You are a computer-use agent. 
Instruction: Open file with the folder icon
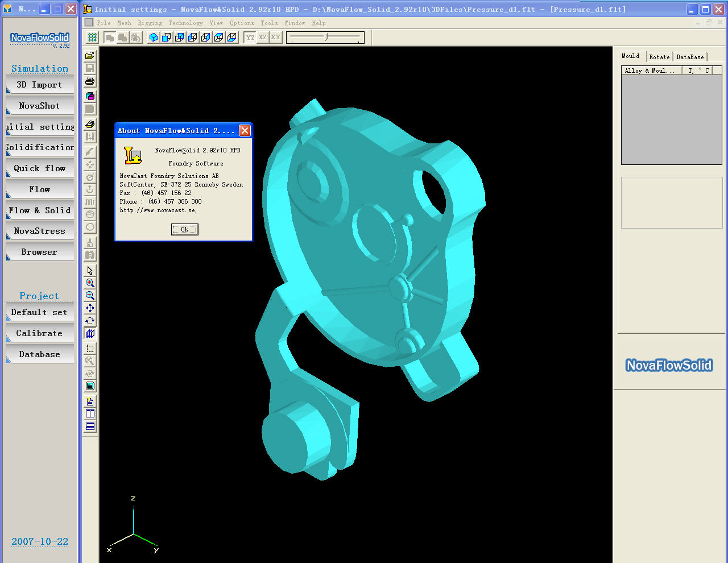(x=90, y=56)
